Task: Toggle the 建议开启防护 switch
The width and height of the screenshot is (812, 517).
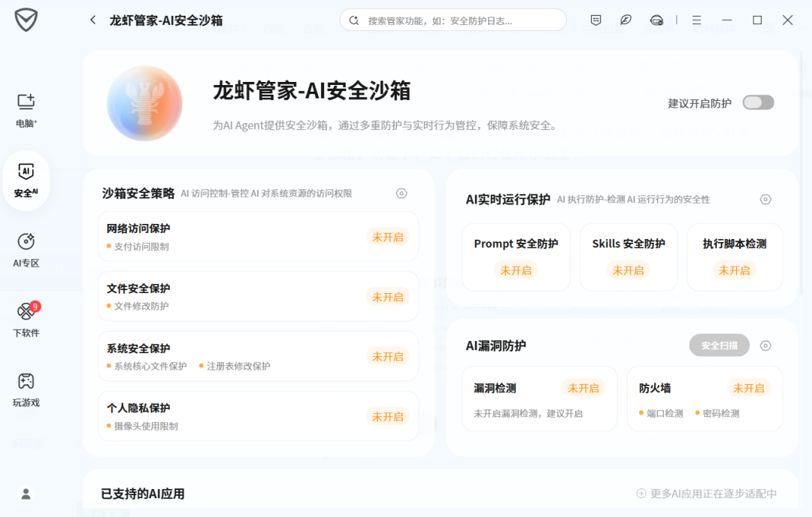Action: pyautogui.click(x=758, y=102)
